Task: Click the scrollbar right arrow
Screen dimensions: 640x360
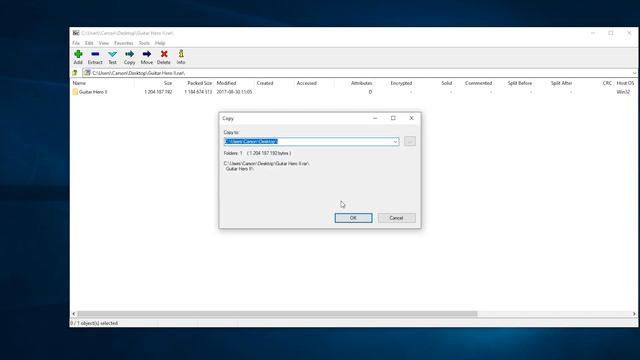Action: coord(634,314)
